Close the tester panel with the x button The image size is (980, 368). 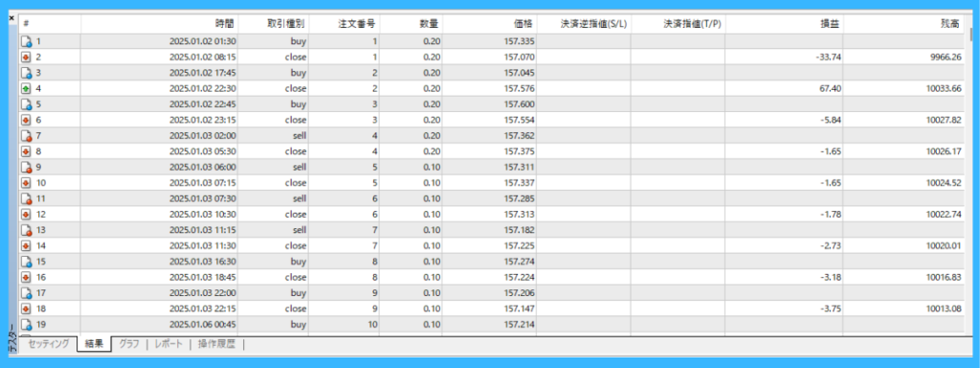pos(11,19)
